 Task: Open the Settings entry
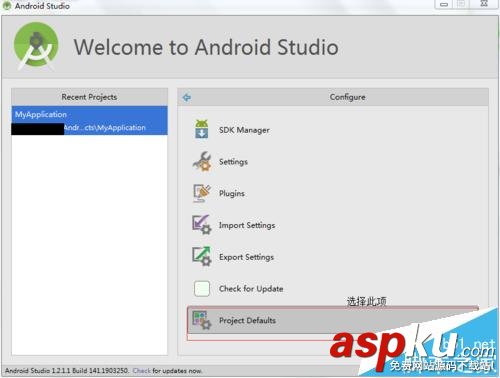coord(233,162)
